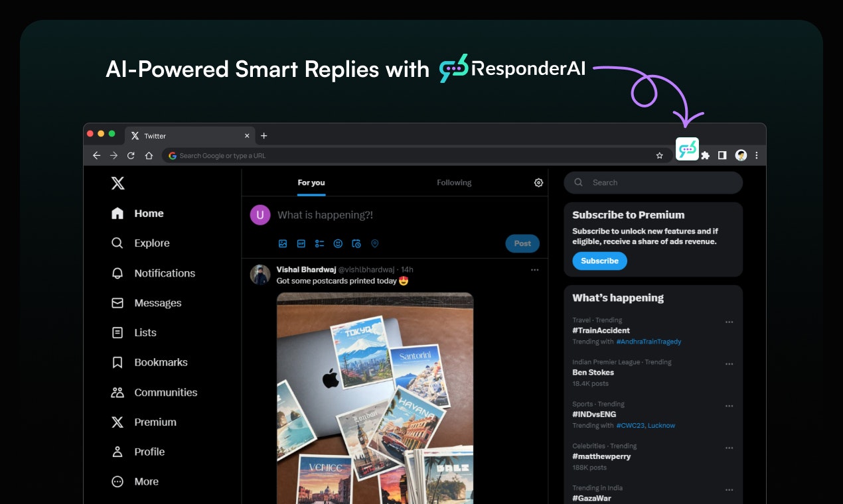
Task: Open more options for #TrainAccident trend
Action: (x=729, y=322)
